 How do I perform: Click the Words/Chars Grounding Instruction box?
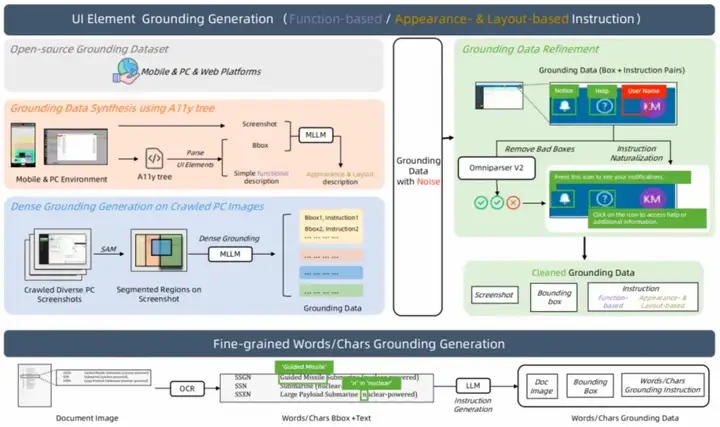pyautogui.click(x=663, y=385)
